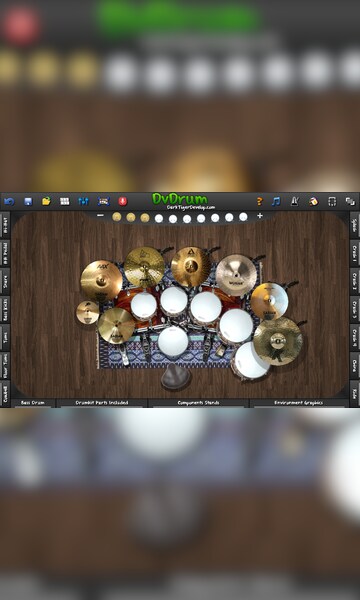Screen dimensions: 360x600
Task: Click the blue music note icon
Action: coord(276,201)
